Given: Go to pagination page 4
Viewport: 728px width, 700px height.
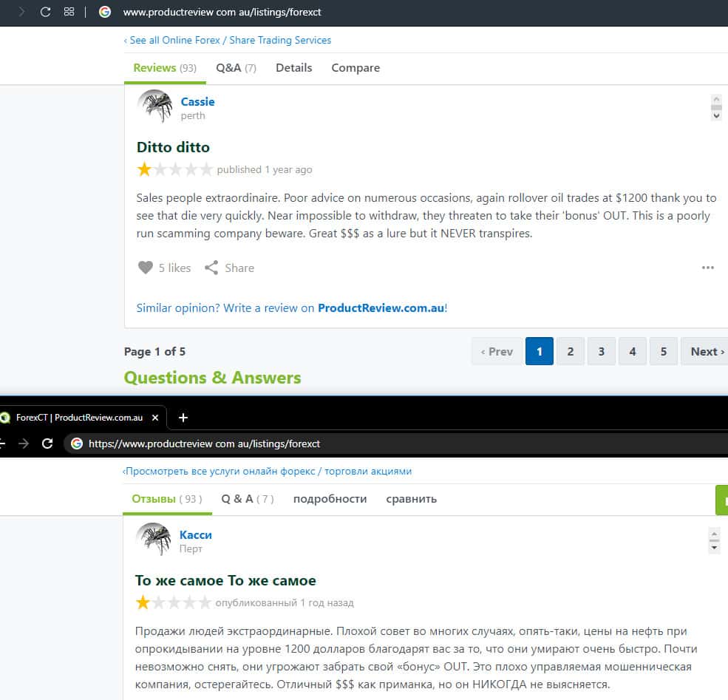Looking at the screenshot, I should tap(633, 351).
